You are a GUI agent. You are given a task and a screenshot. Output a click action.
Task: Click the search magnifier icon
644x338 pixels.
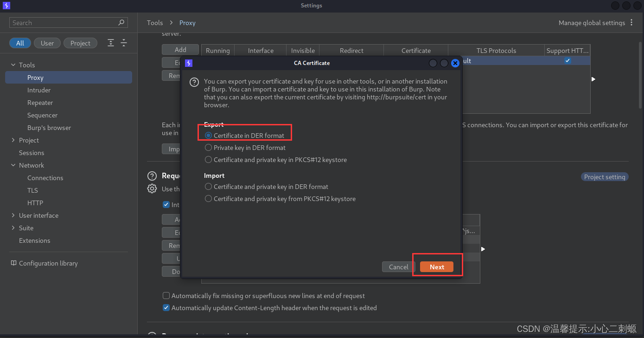tap(121, 22)
